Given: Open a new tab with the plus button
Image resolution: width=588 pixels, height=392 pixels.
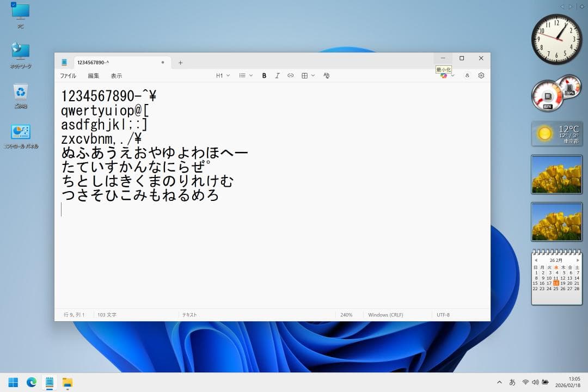Looking at the screenshot, I should (180, 62).
